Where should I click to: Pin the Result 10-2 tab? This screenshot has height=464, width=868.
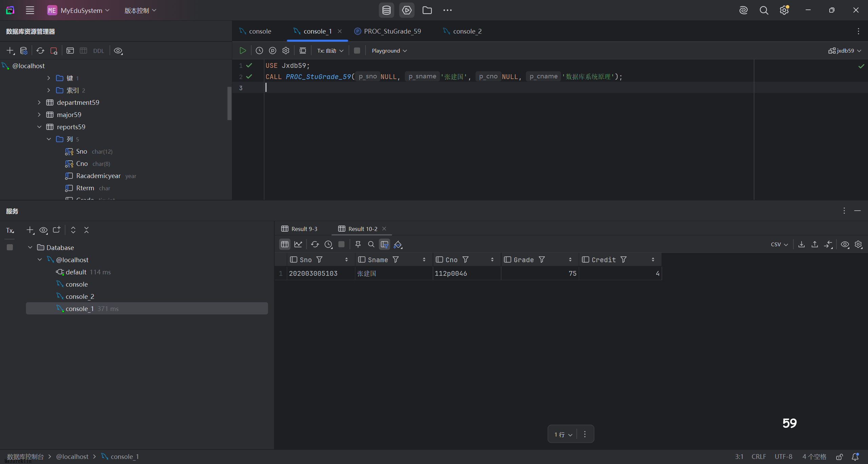click(x=358, y=244)
